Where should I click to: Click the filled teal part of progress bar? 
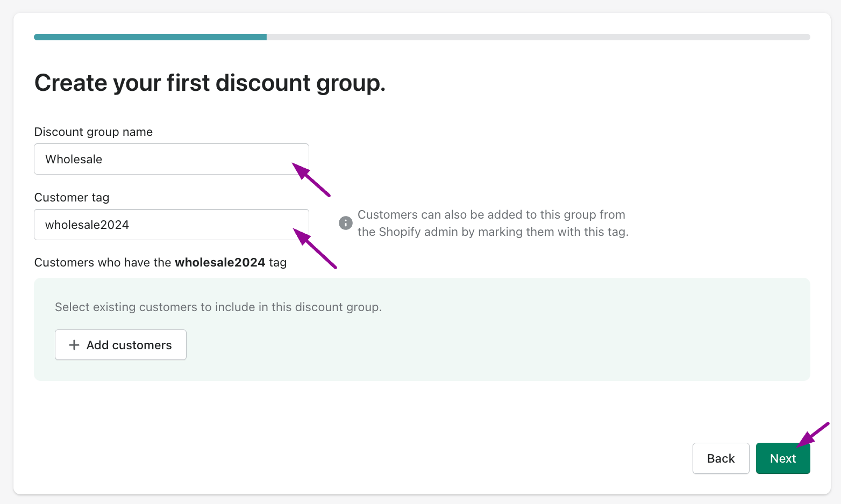click(150, 37)
